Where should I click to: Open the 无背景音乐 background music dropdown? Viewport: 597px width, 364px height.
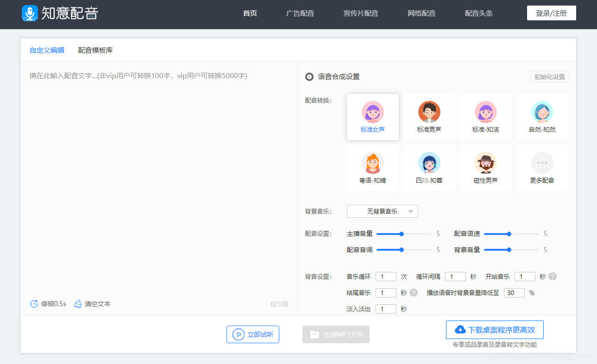(x=382, y=211)
